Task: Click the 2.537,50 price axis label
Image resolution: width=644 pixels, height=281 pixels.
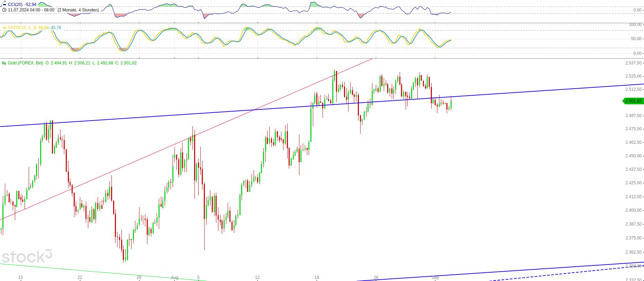Action: (634, 63)
